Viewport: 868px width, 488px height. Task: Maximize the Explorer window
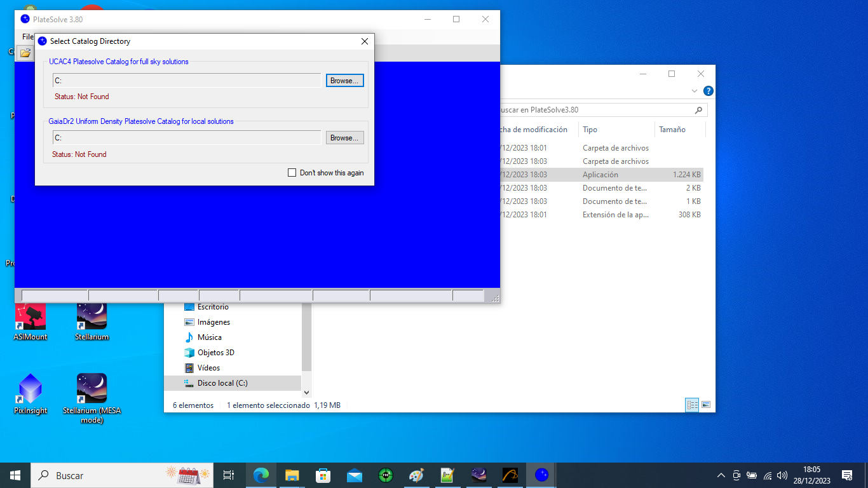[x=672, y=74]
